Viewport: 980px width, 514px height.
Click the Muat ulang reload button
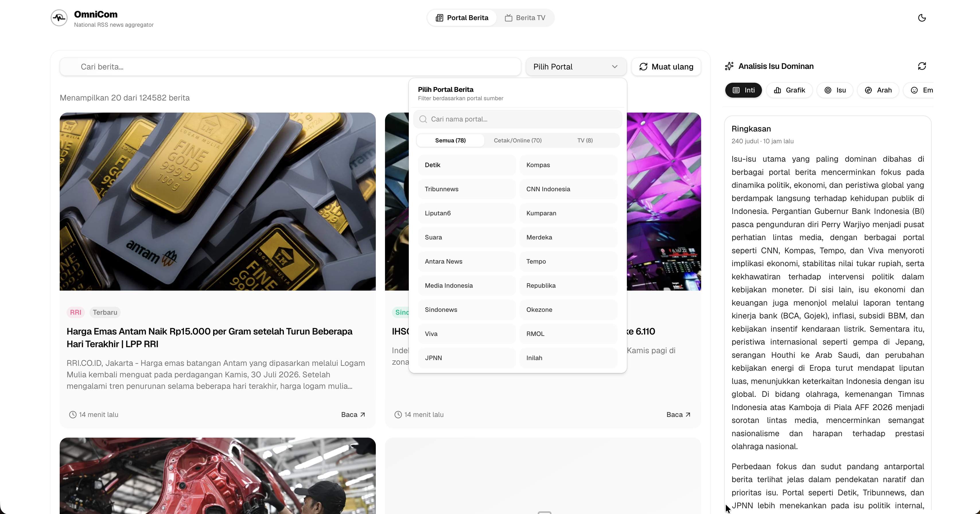pyautogui.click(x=666, y=67)
